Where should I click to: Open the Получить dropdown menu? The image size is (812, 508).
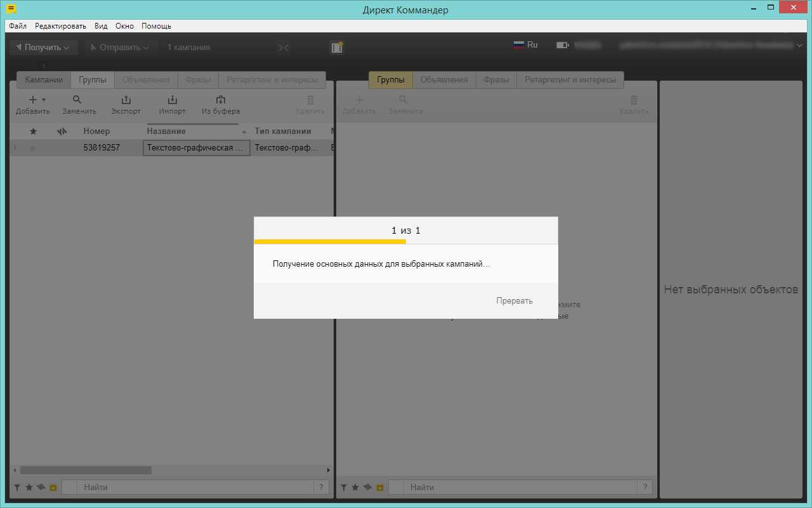(x=43, y=48)
